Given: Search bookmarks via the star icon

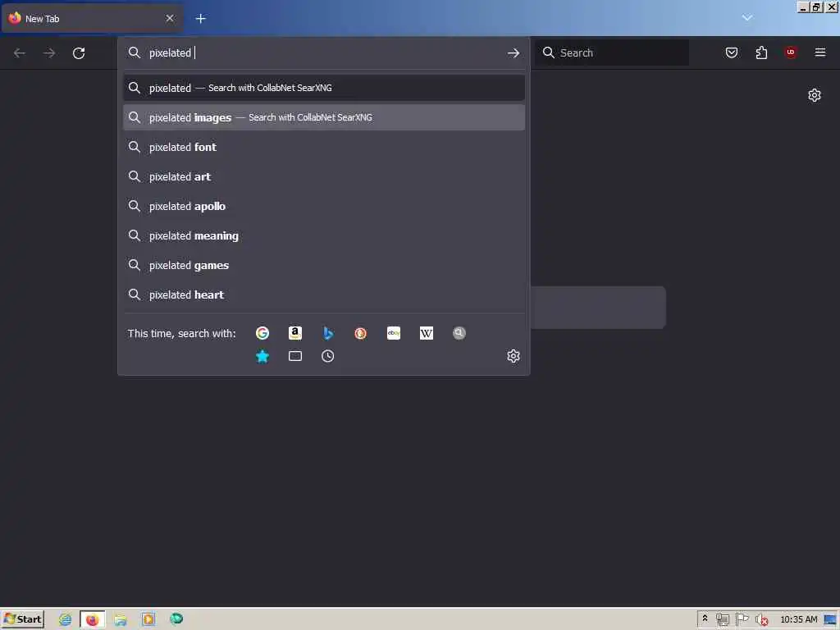Looking at the screenshot, I should click(x=262, y=356).
